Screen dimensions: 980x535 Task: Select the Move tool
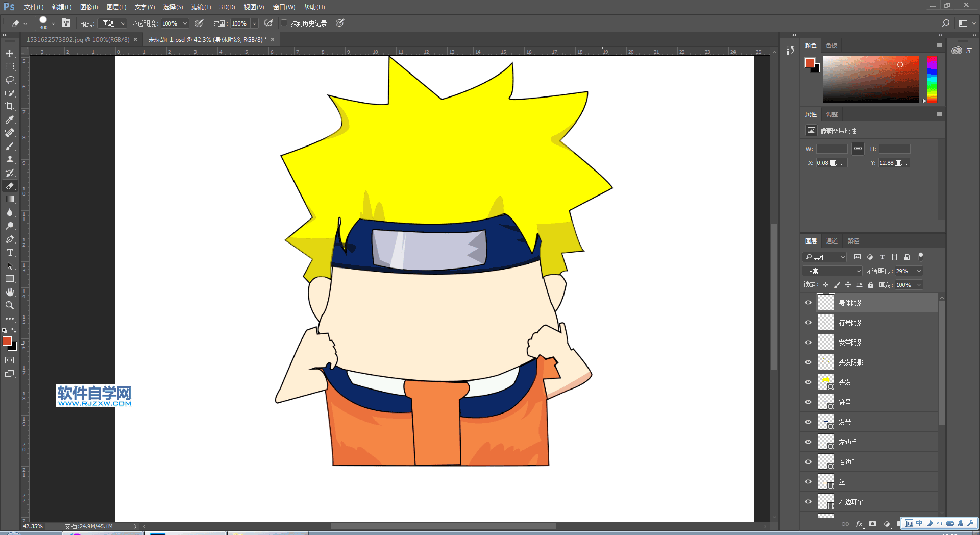click(x=10, y=53)
